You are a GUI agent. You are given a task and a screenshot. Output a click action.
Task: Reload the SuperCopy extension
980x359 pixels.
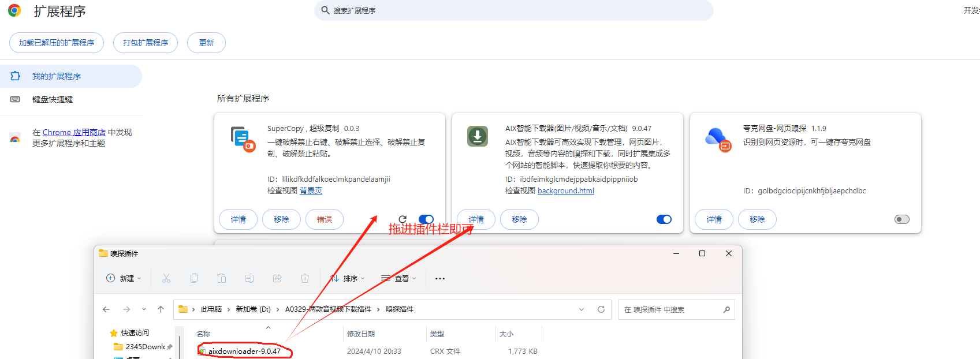[403, 219]
